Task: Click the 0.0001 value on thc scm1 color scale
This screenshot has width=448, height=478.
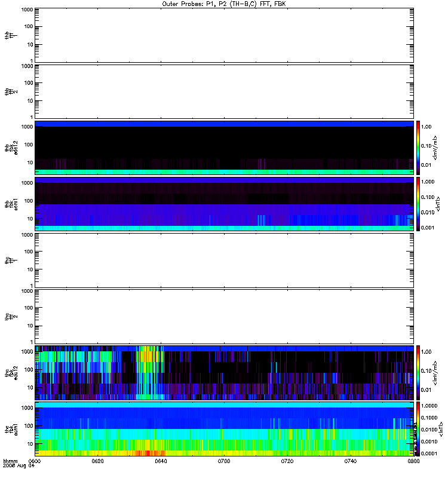Action: tap(429, 454)
